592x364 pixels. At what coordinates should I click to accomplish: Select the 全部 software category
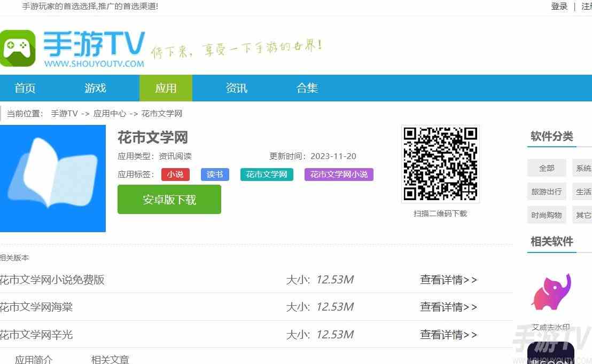pyautogui.click(x=547, y=168)
